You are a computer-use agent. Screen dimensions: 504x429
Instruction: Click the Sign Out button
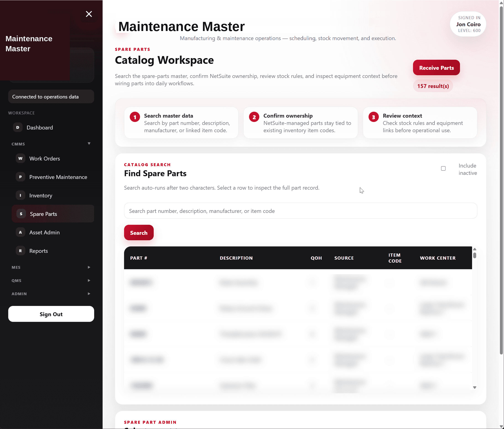[51, 314]
